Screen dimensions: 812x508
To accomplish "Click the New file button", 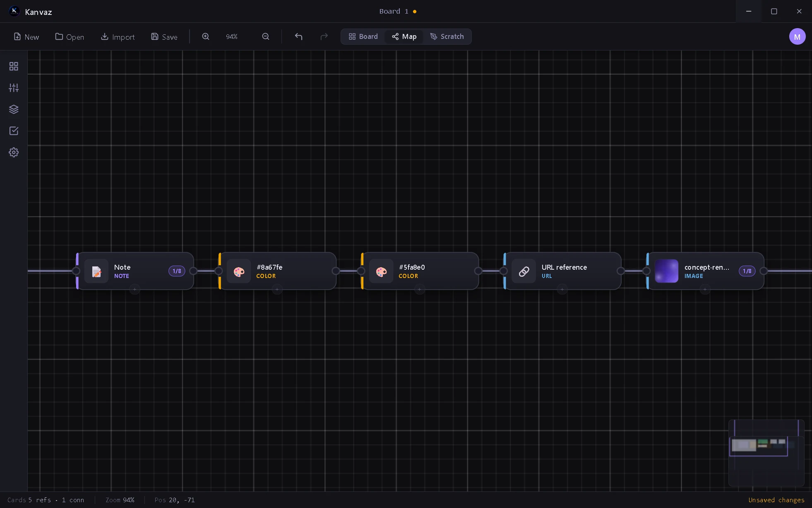I will click(x=26, y=37).
